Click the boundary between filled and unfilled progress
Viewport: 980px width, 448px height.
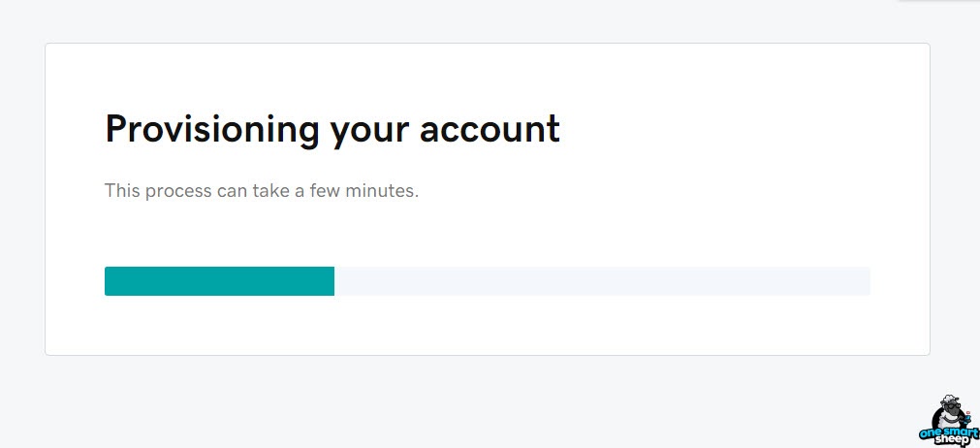(x=334, y=281)
